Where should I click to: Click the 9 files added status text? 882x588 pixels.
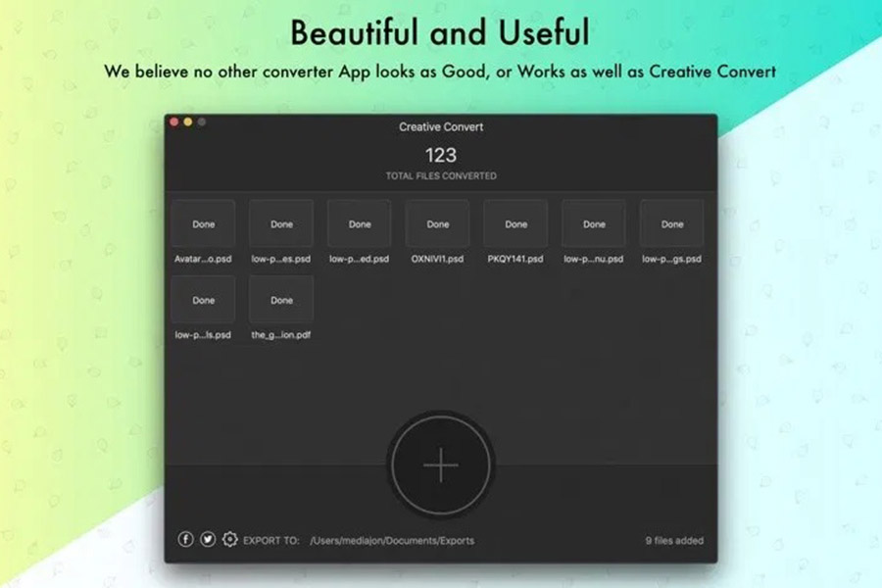click(673, 541)
